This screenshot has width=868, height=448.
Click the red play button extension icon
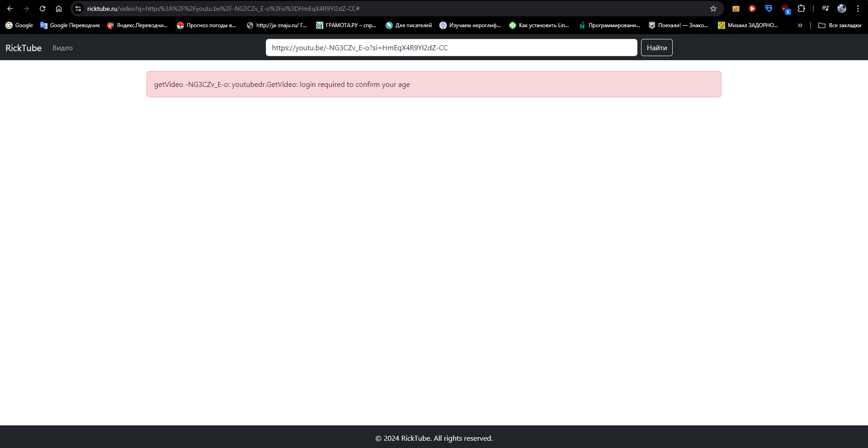752,9
